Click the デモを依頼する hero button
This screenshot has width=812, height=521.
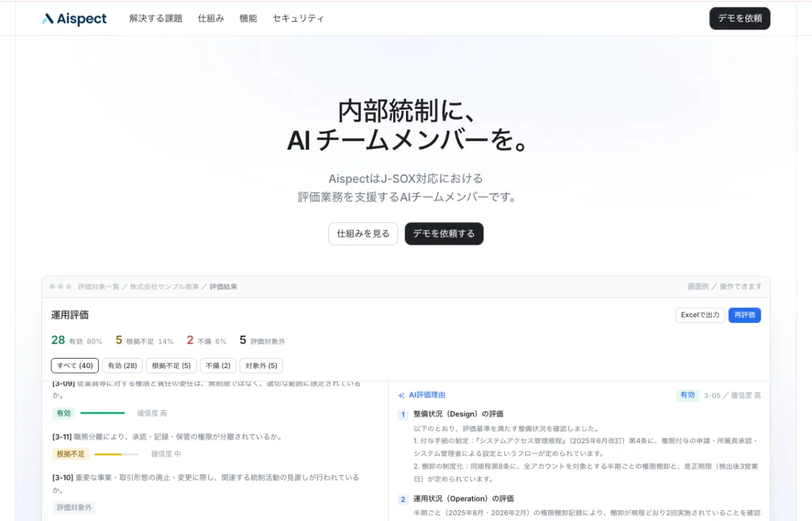444,233
